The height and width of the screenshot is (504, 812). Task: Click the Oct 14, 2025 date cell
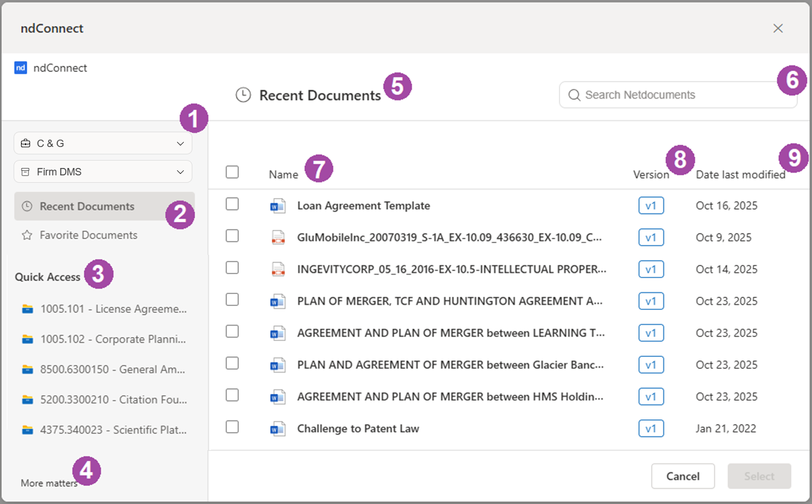(x=726, y=269)
